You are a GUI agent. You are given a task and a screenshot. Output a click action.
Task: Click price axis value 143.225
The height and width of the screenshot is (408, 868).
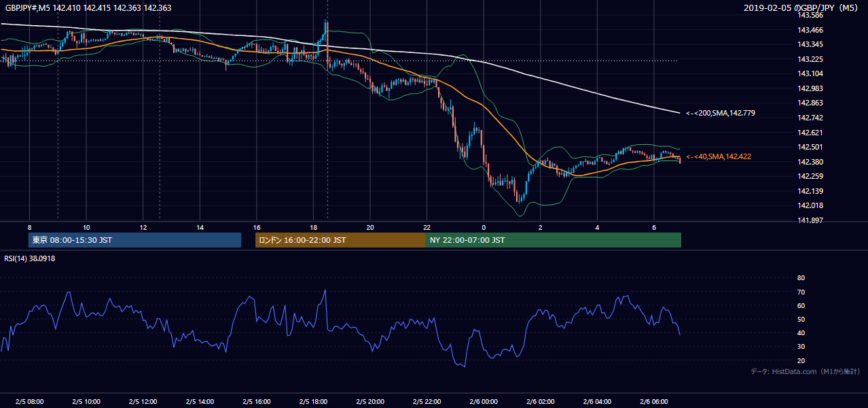(x=810, y=59)
